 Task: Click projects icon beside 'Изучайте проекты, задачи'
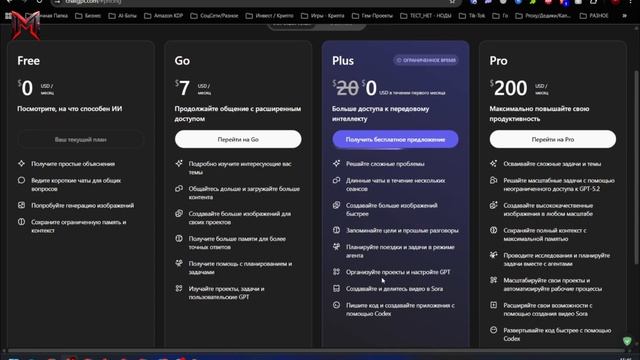point(179,288)
